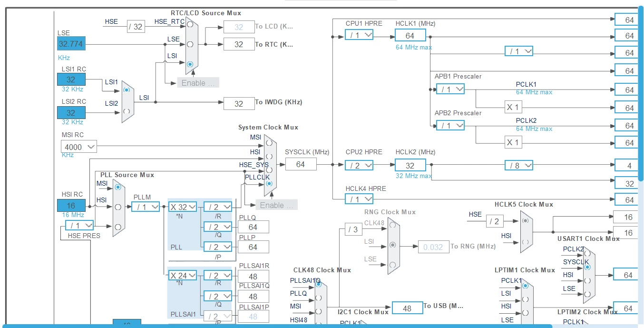Select MSI in System Clock Mux
This screenshot has width=644, height=328.
click(x=269, y=142)
